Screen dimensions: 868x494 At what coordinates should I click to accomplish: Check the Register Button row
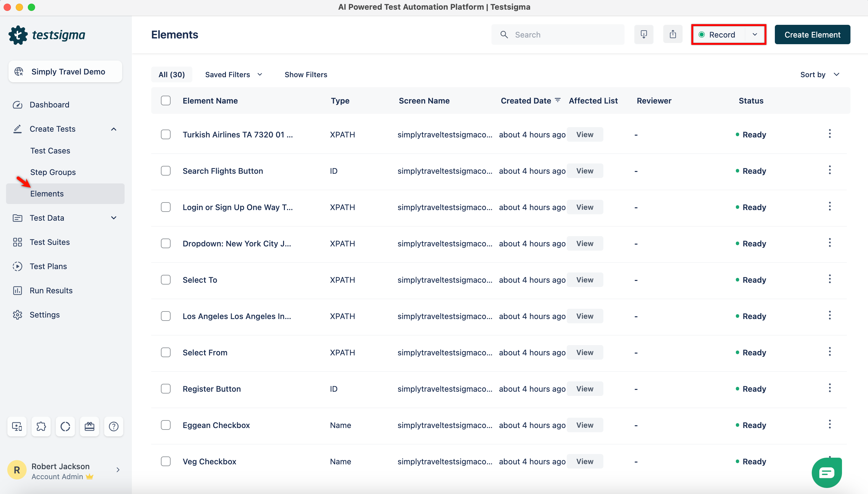[166, 389]
